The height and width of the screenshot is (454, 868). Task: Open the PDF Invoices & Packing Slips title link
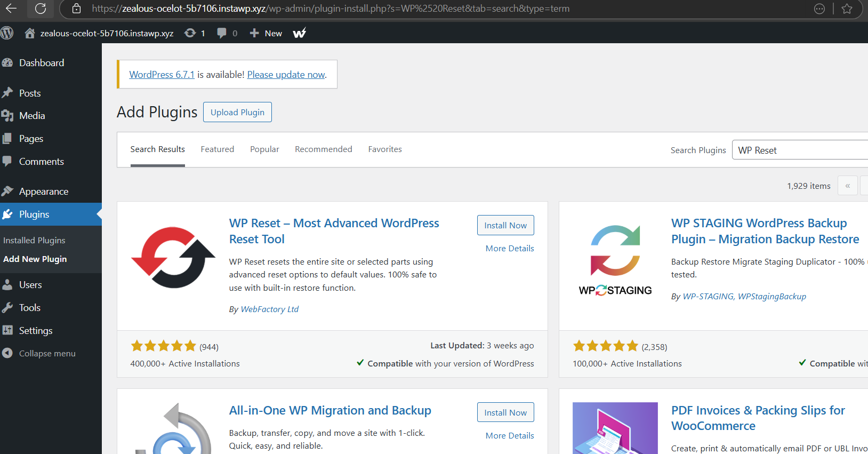[x=758, y=418]
